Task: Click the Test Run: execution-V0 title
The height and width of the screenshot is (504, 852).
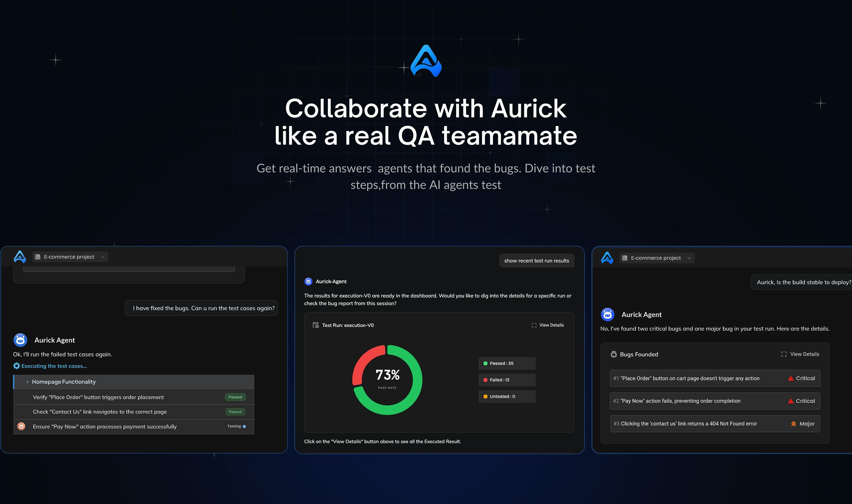Action: pyautogui.click(x=348, y=325)
